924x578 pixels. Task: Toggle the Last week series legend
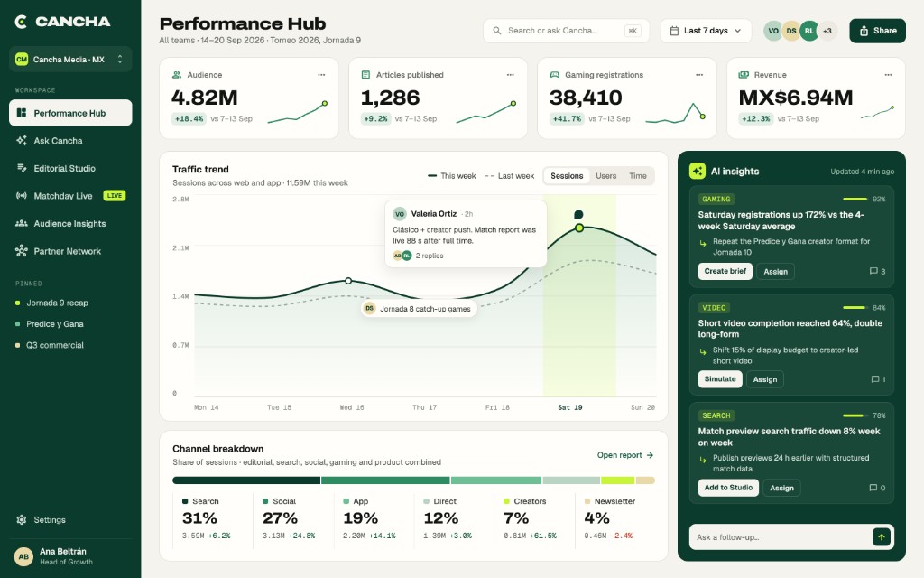[509, 176]
